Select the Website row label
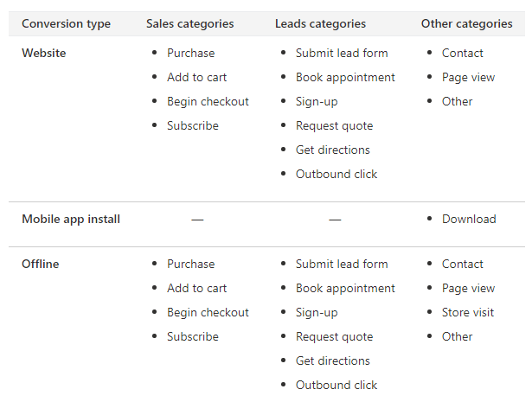Screen dimensions: 532x402 tap(44, 54)
